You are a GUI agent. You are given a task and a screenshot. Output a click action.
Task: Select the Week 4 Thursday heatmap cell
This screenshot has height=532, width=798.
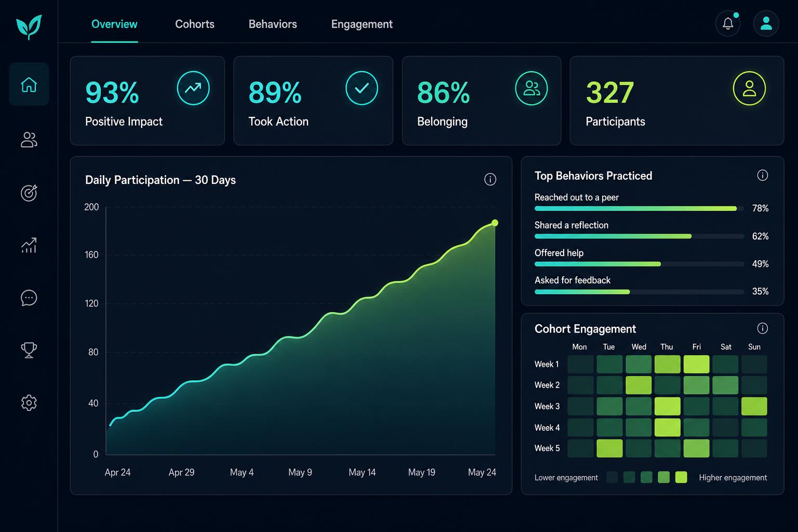668,428
